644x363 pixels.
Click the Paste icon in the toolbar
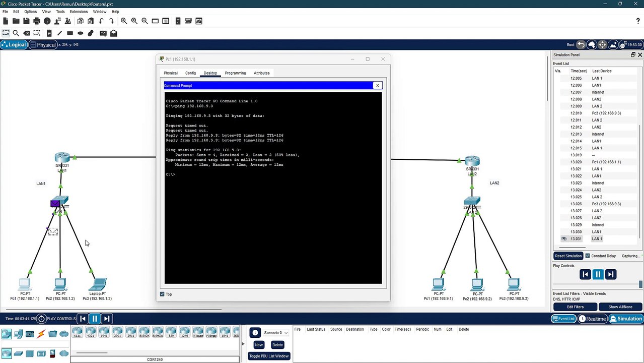point(91,21)
